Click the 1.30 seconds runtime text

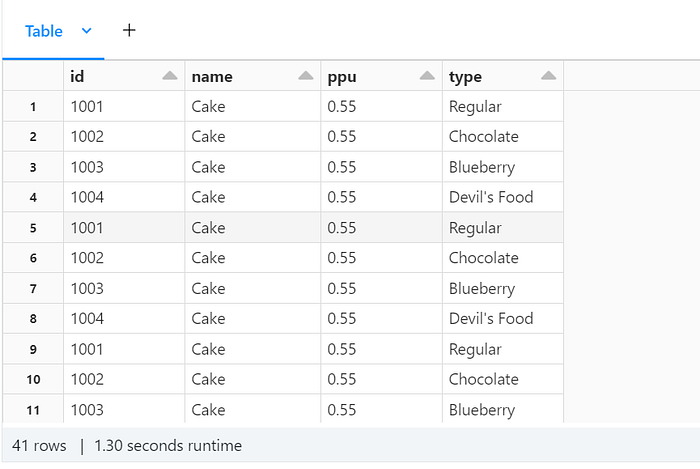tap(167, 446)
